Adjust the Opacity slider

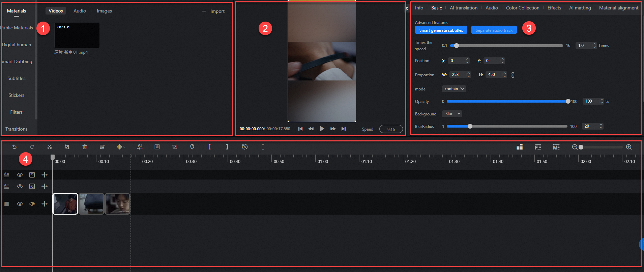point(507,101)
